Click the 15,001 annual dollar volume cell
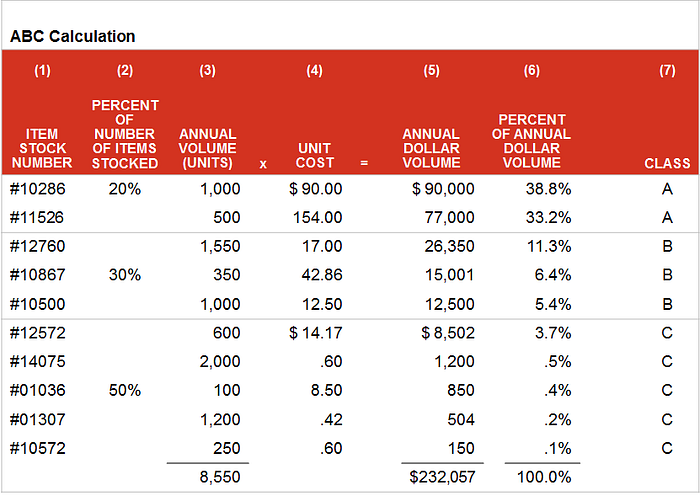Screen dimensions: 700x495 [x=449, y=275]
